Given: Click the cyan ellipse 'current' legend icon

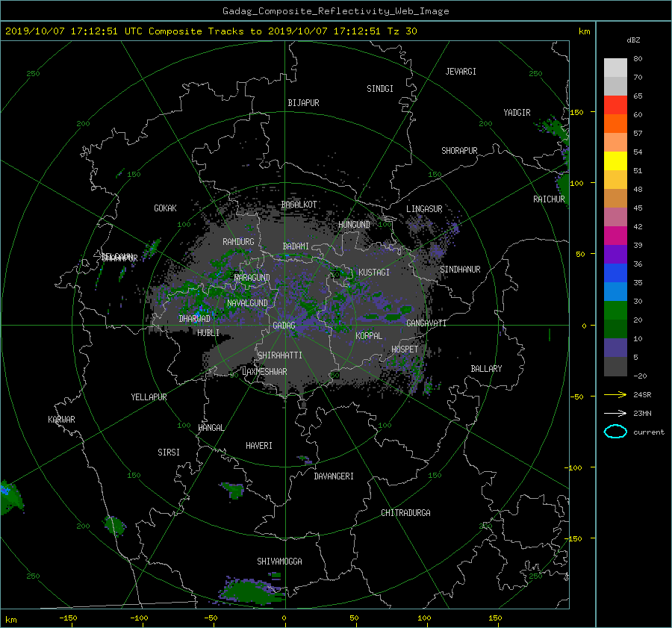Looking at the screenshot, I should tap(615, 432).
